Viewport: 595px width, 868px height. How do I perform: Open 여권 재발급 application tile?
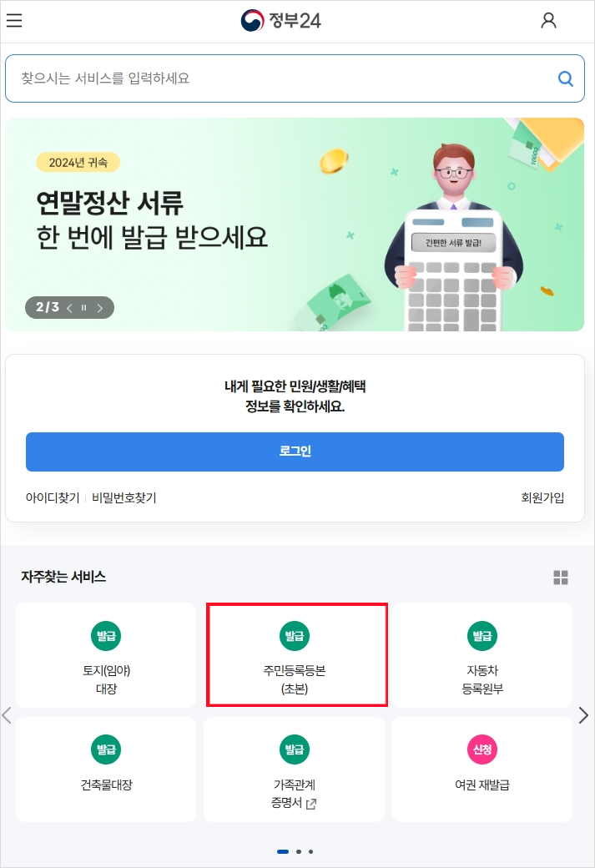point(482,770)
